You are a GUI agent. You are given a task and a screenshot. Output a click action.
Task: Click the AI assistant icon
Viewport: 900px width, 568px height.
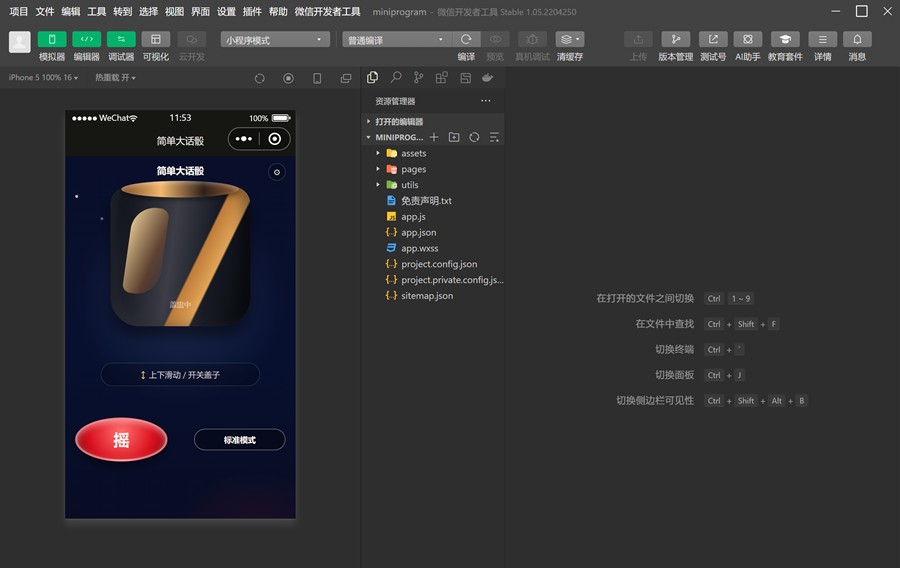(x=748, y=39)
